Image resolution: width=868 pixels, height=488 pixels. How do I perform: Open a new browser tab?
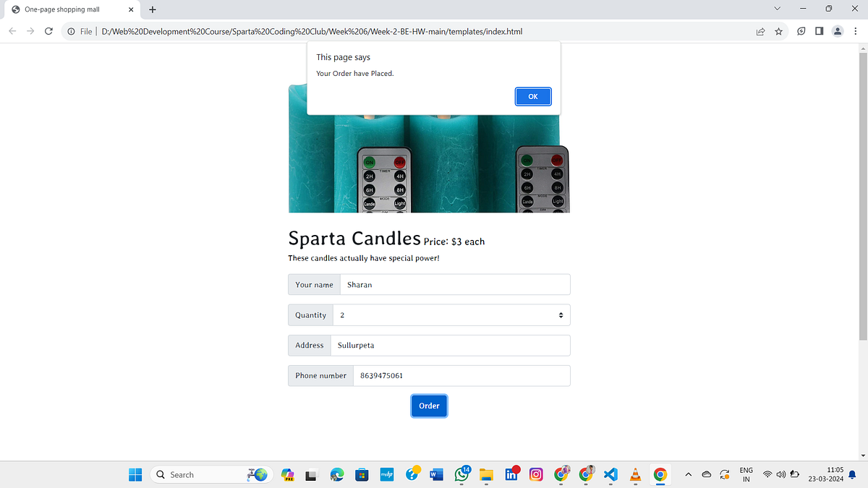[152, 9]
